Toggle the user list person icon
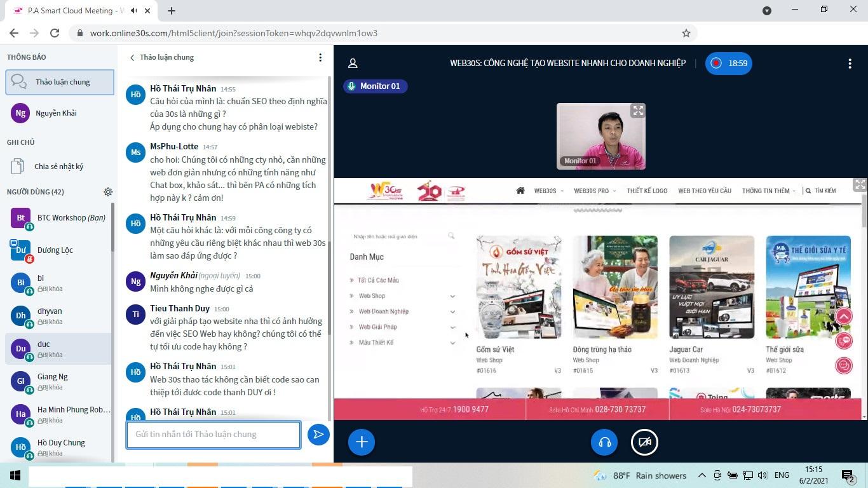 (x=353, y=64)
